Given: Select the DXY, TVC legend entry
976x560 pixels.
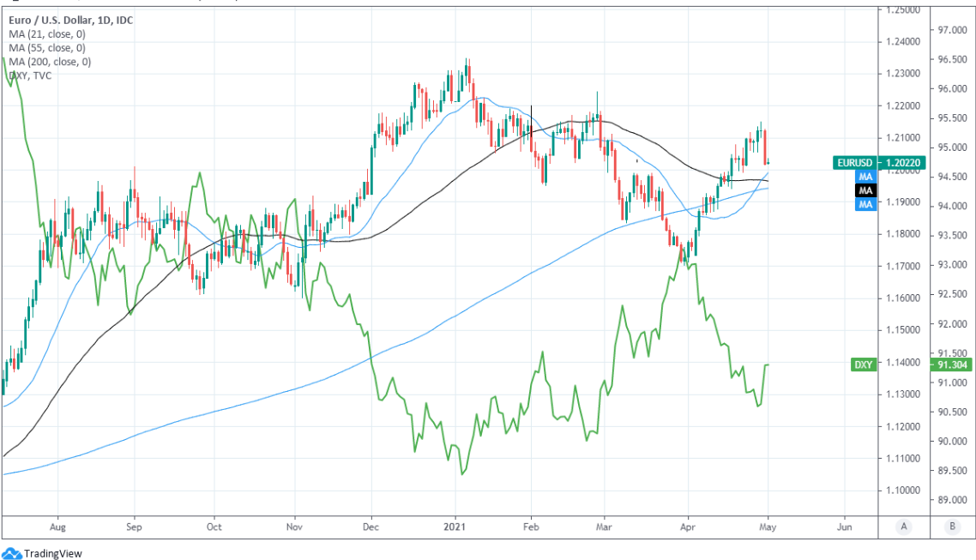Looking at the screenshot, I should click(29, 75).
